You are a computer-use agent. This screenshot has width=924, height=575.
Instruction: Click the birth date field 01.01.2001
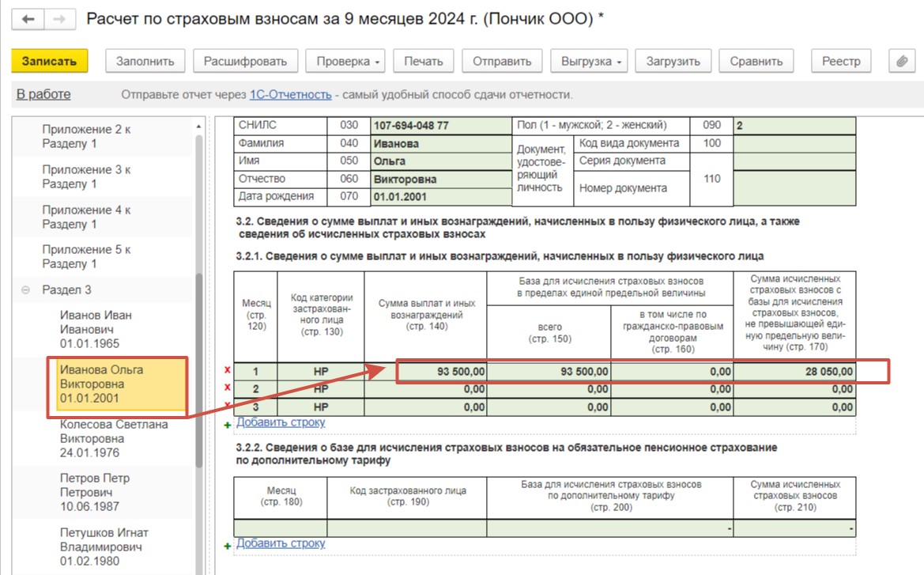coord(441,197)
